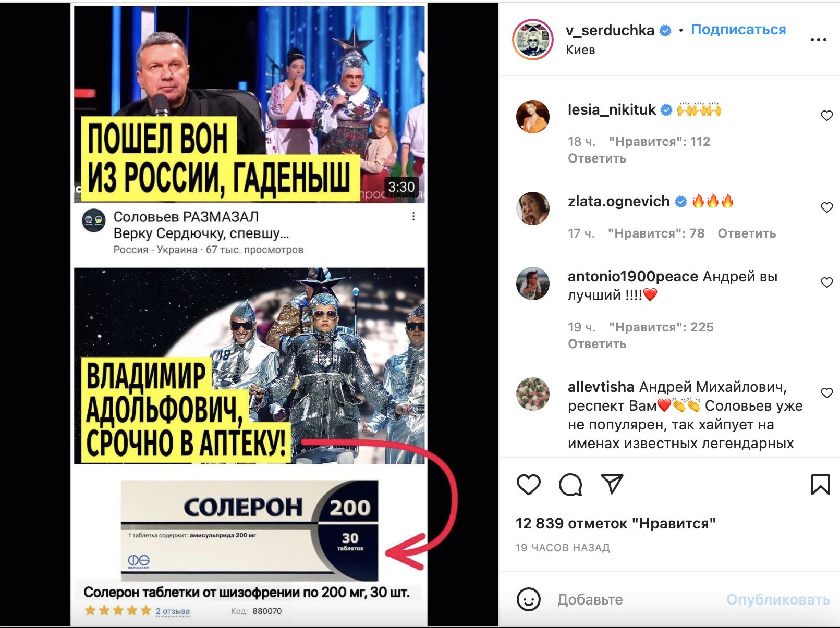Screen dimensions: 840x628
Task: View the 12 839 likes list
Action: 615,523
